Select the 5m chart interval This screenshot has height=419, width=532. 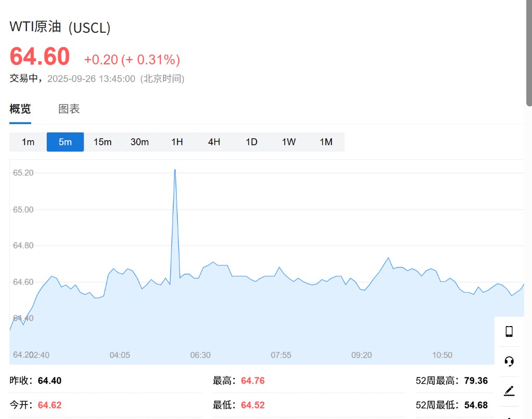pyautogui.click(x=65, y=142)
